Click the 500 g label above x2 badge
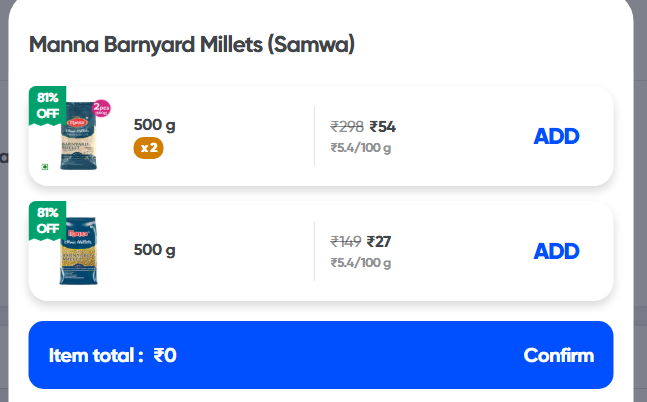Screen dimensions: 647x402 coord(154,125)
